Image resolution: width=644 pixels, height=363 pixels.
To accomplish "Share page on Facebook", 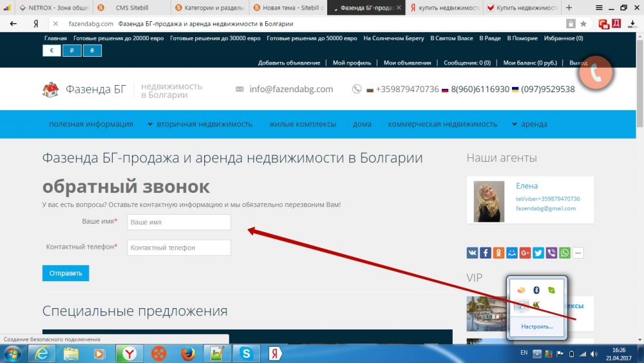I will pyautogui.click(x=485, y=253).
